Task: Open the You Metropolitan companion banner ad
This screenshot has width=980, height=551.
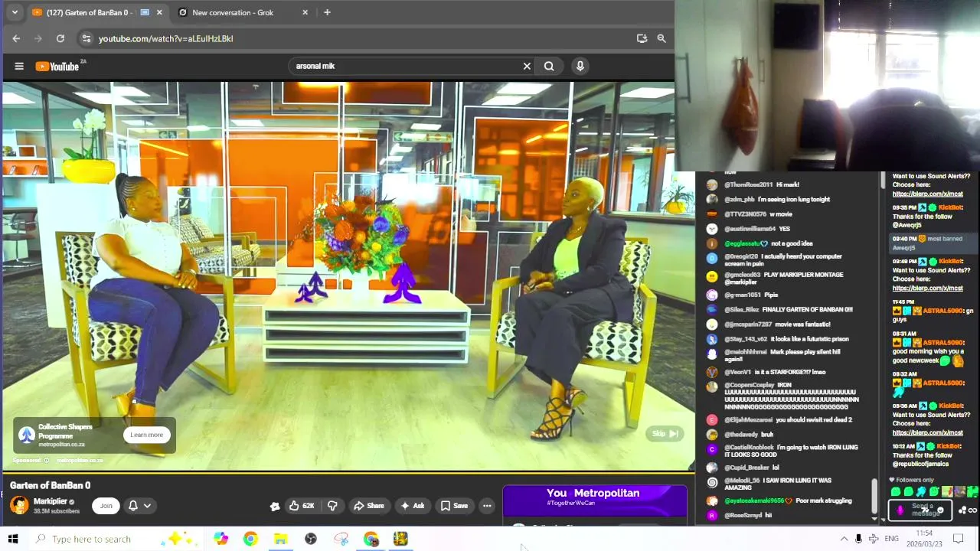Action: pos(595,500)
